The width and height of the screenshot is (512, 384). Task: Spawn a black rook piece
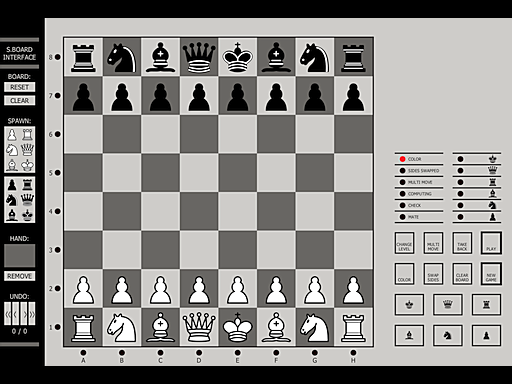[x=27, y=185]
